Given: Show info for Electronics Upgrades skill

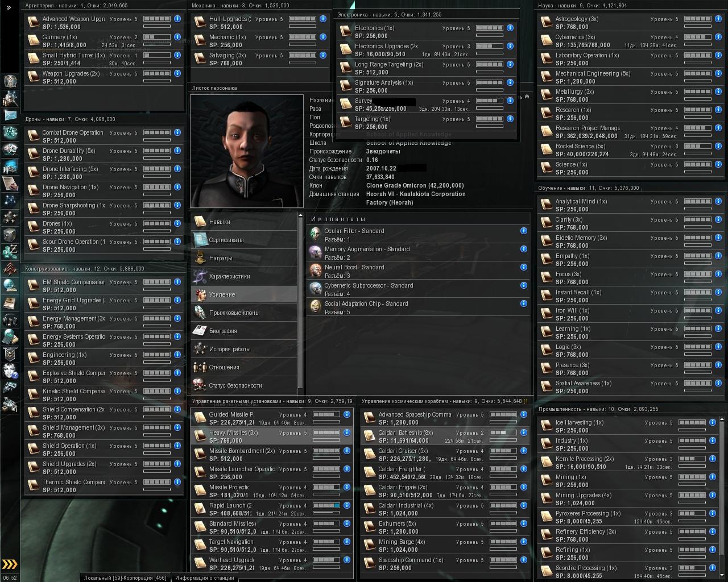Looking at the screenshot, I should (x=510, y=46).
